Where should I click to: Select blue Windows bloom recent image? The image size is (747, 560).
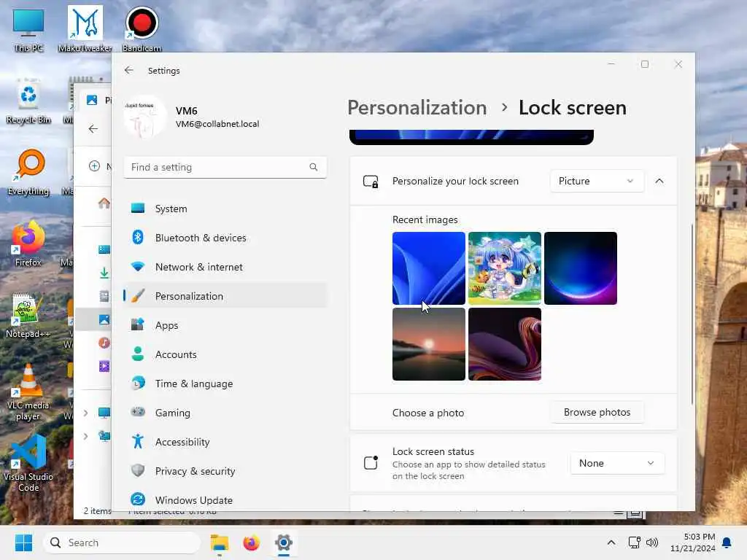point(429,268)
